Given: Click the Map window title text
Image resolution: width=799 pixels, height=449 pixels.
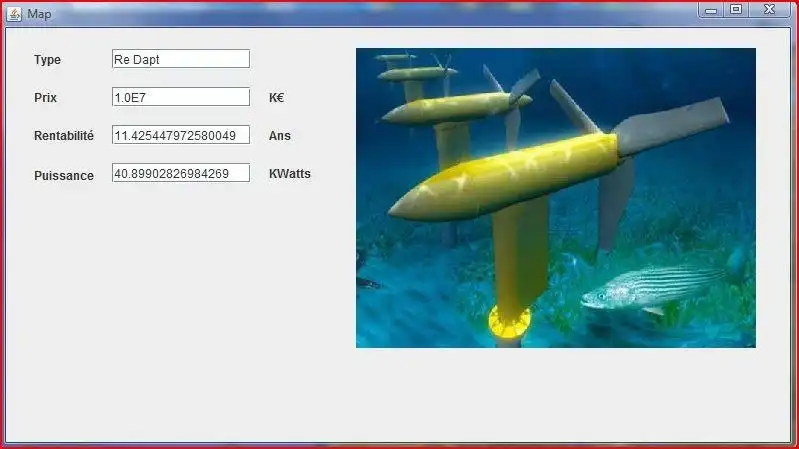Looking at the screenshot, I should pyautogui.click(x=39, y=14).
